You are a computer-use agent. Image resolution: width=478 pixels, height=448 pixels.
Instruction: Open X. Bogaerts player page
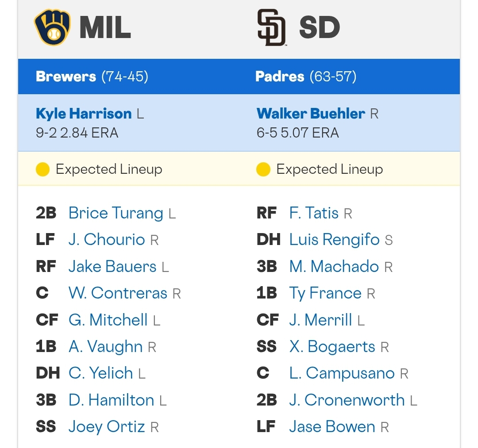click(x=332, y=347)
